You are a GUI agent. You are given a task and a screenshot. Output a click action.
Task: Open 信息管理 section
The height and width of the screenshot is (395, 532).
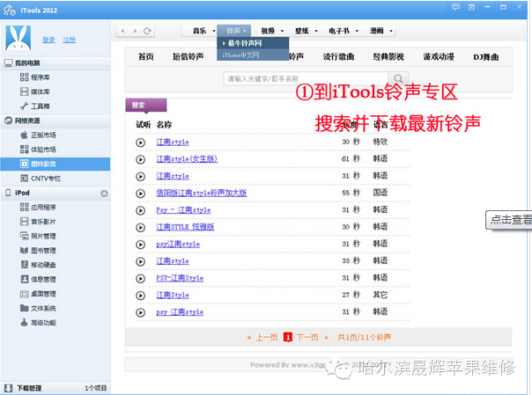pos(39,279)
